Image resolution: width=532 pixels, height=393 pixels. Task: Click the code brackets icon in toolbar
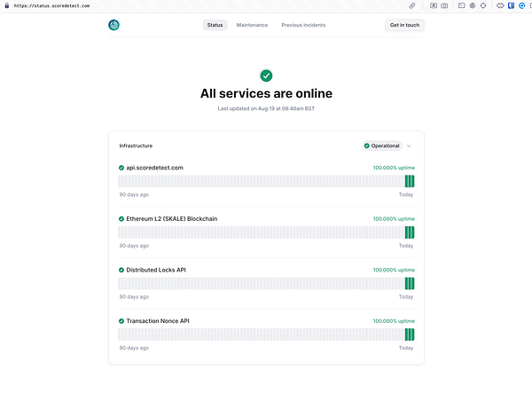coord(500,5)
